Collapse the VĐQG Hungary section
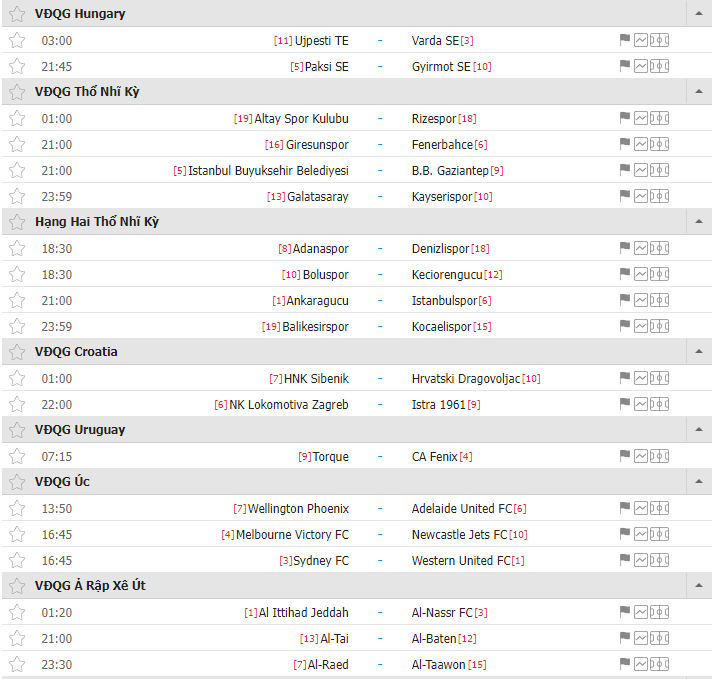This screenshot has width=717, height=679. click(699, 14)
